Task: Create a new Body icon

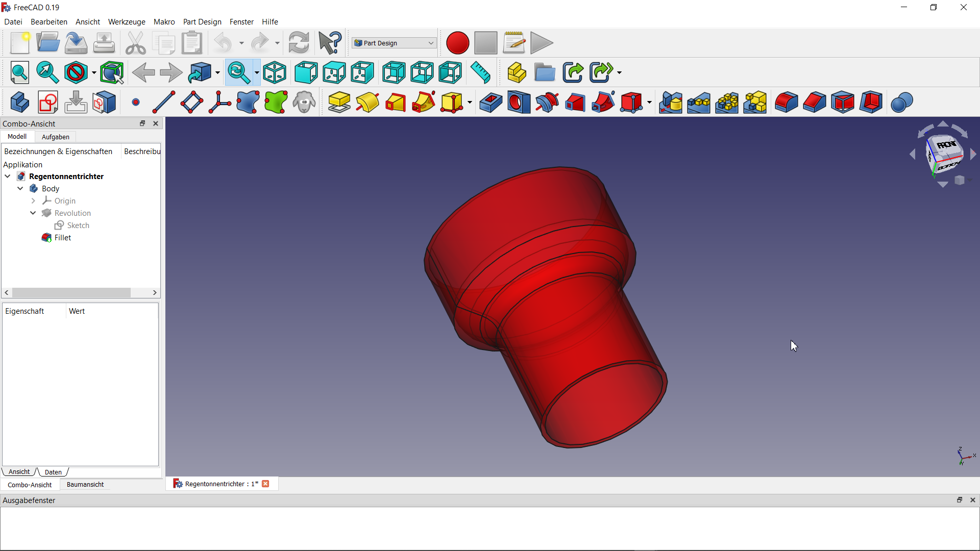Action: pyautogui.click(x=19, y=102)
